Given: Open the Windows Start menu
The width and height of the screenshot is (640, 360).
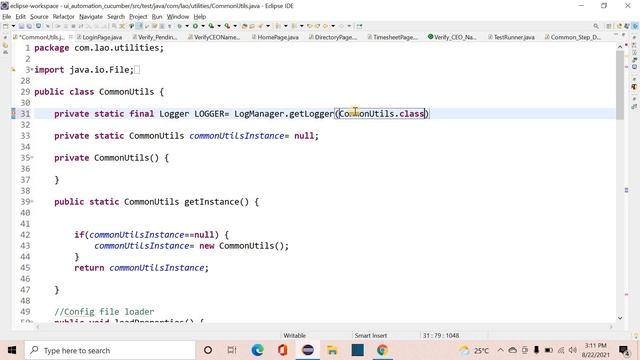Looking at the screenshot, I should coord(12,350).
